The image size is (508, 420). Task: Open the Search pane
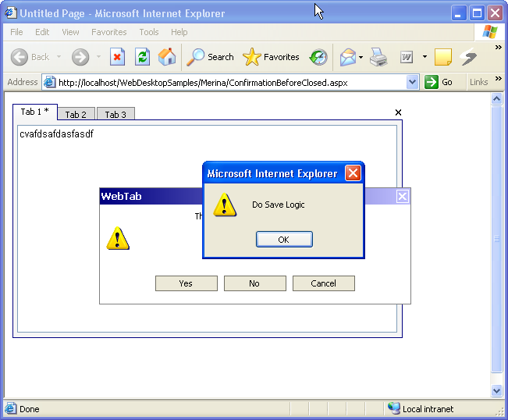(211, 57)
